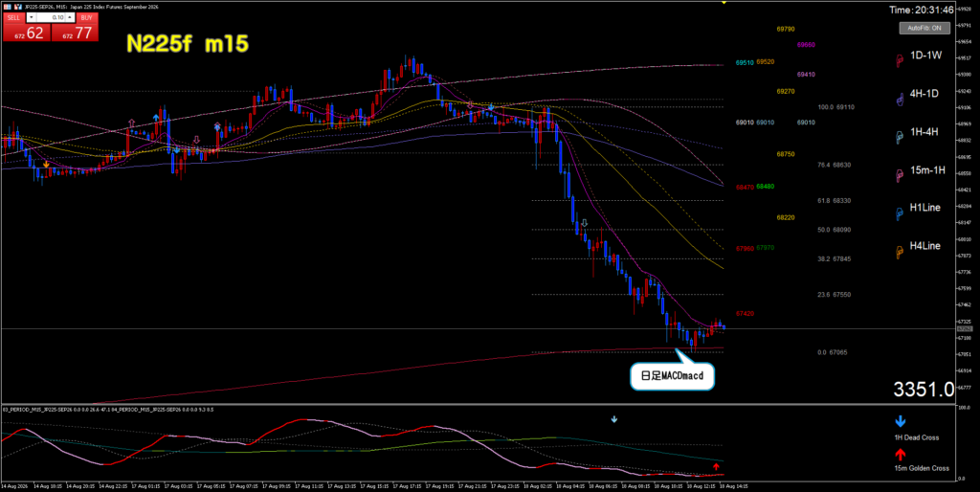Image resolution: width=980 pixels, height=492 pixels.
Task: Click the Fibonacci 23.6 67550 level label
Action: pos(835,295)
